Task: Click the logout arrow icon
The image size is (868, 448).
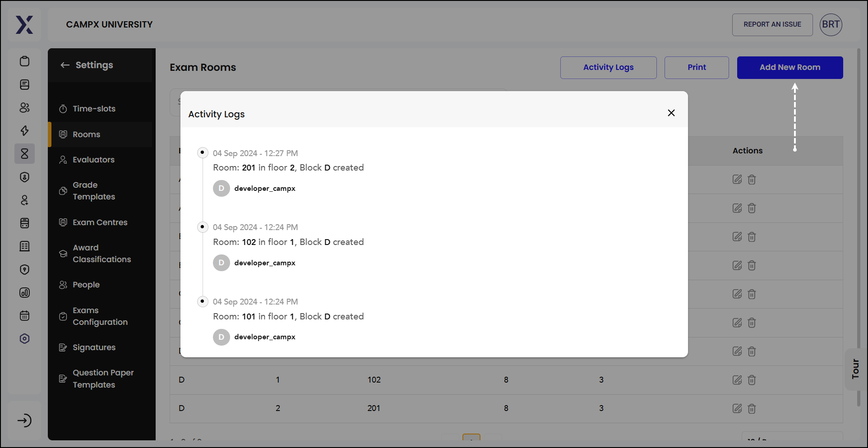Action: coord(24,420)
